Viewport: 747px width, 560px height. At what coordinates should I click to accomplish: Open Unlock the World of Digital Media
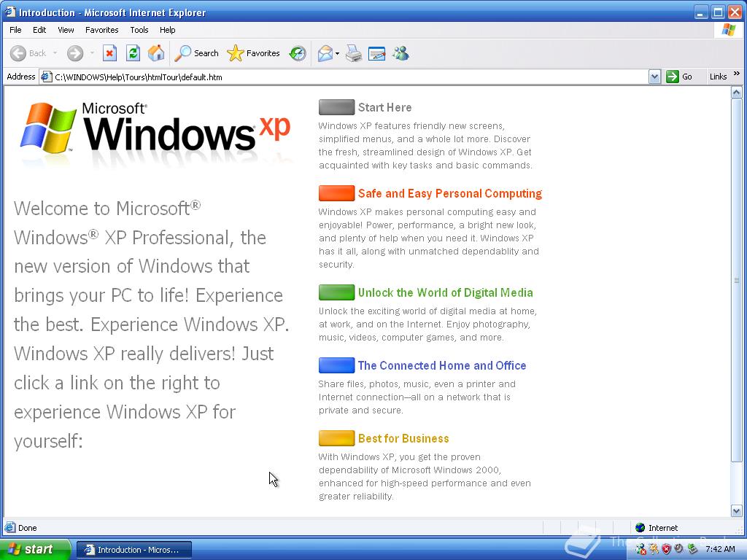coord(446,292)
